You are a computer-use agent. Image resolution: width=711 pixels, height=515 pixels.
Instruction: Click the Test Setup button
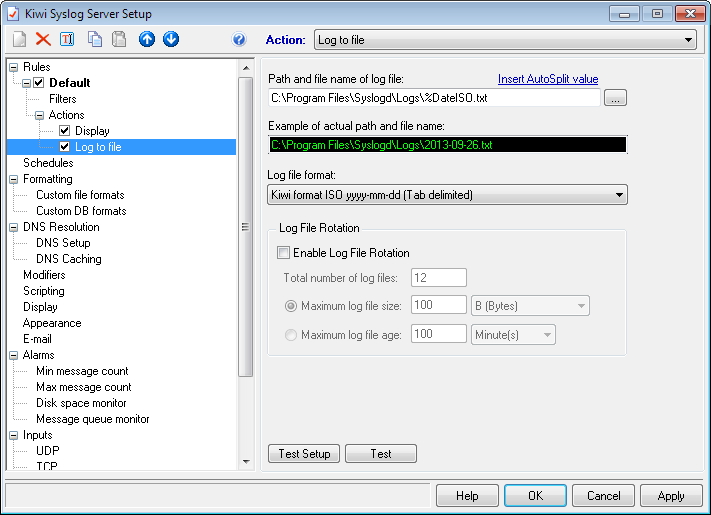(x=304, y=454)
